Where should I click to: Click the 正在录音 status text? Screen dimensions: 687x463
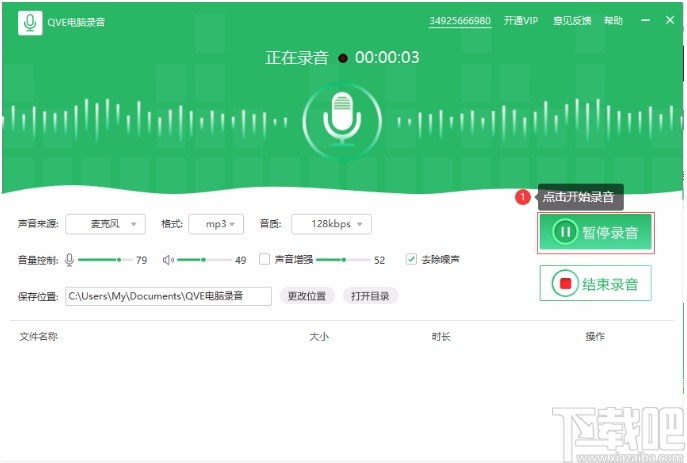(297, 57)
